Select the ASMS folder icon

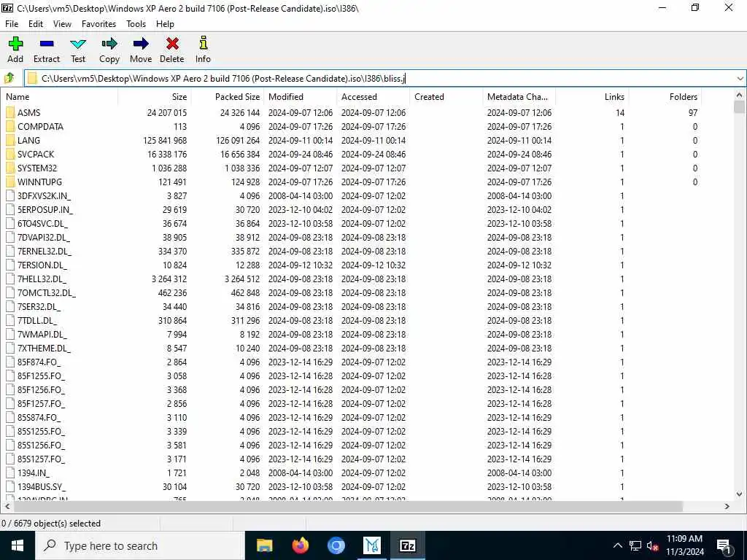point(10,113)
